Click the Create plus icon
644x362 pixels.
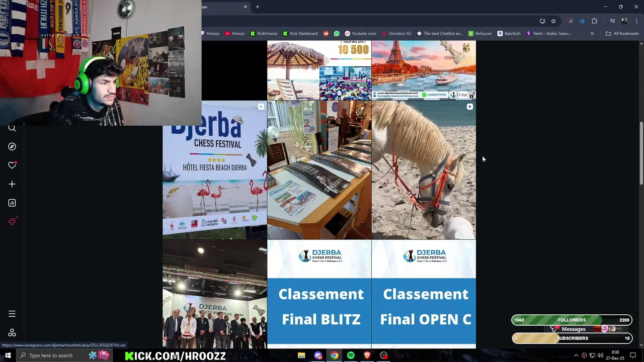(x=12, y=184)
